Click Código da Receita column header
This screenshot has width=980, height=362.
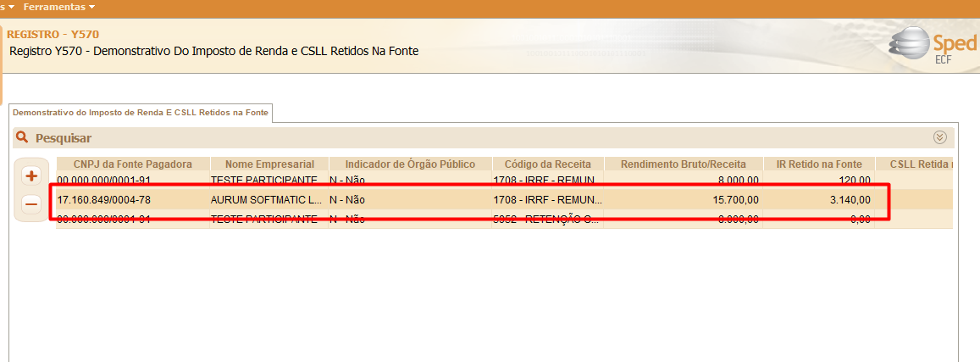(x=548, y=164)
